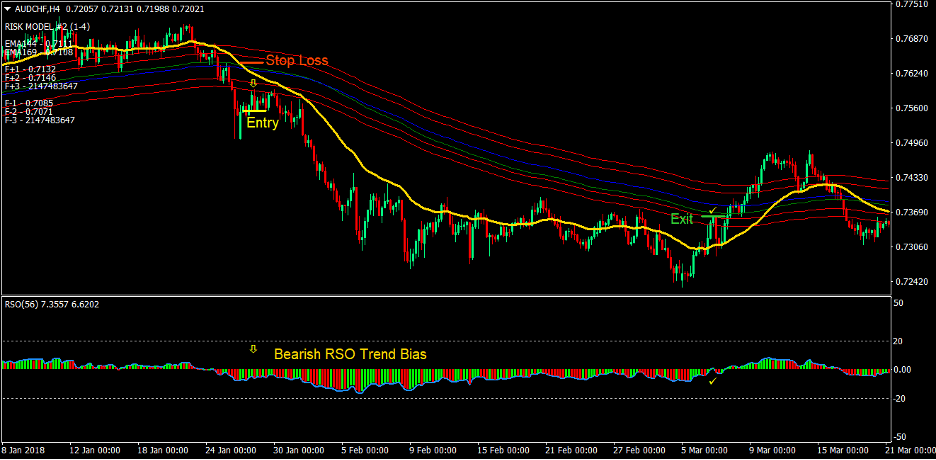Select the "F+3 - 2147483647" label
Viewport: 936px width, 460px height.
(41, 86)
